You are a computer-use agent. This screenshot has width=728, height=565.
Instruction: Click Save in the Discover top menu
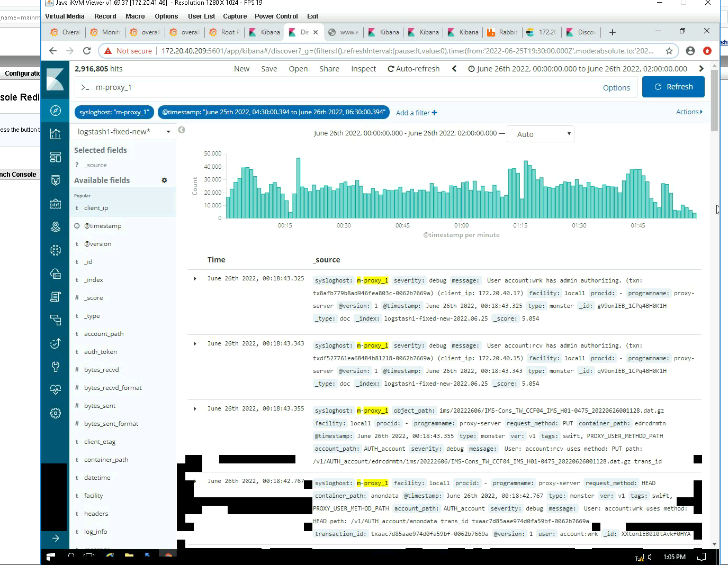269,69
